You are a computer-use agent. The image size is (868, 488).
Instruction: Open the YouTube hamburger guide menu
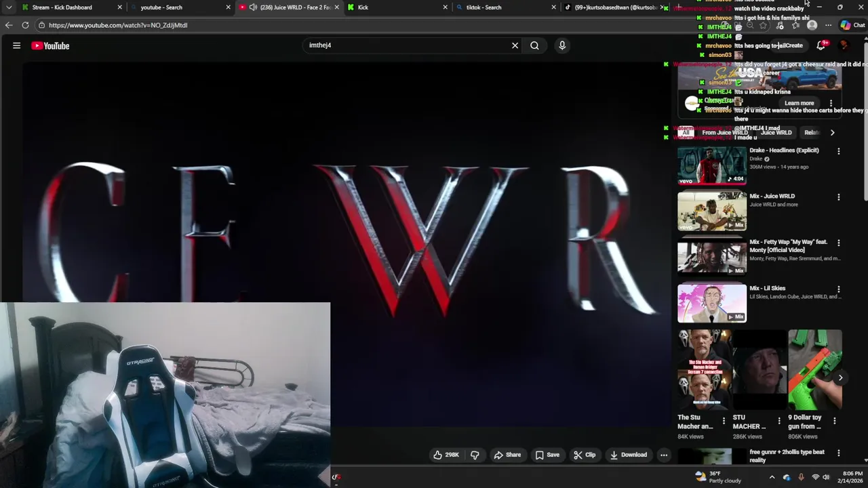(16, 45)
